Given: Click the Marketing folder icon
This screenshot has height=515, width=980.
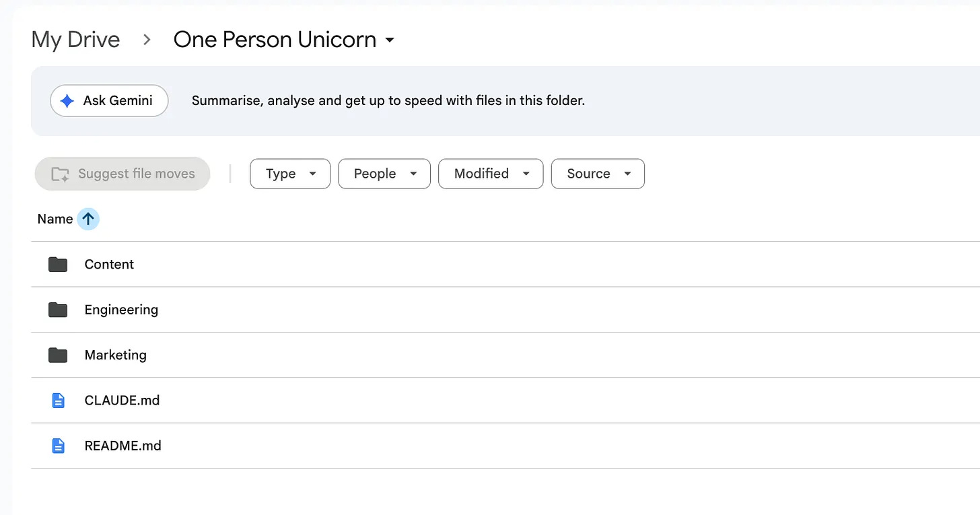Looking at the screenshot, I should [x=58, y=355].
